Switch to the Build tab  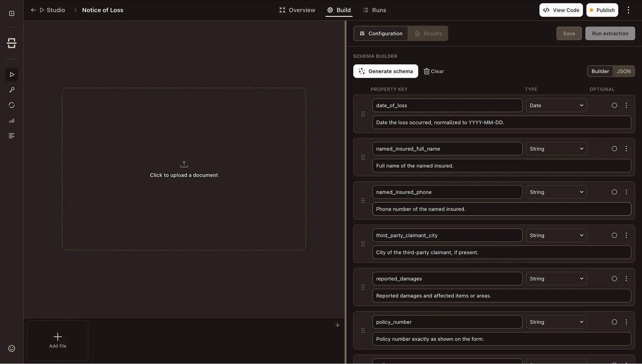pyautogui.click(x=339, y=10)
